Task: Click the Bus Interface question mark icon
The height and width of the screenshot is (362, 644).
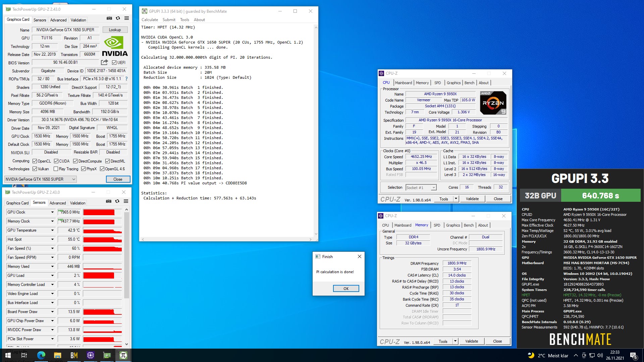Action: (126, 79)
